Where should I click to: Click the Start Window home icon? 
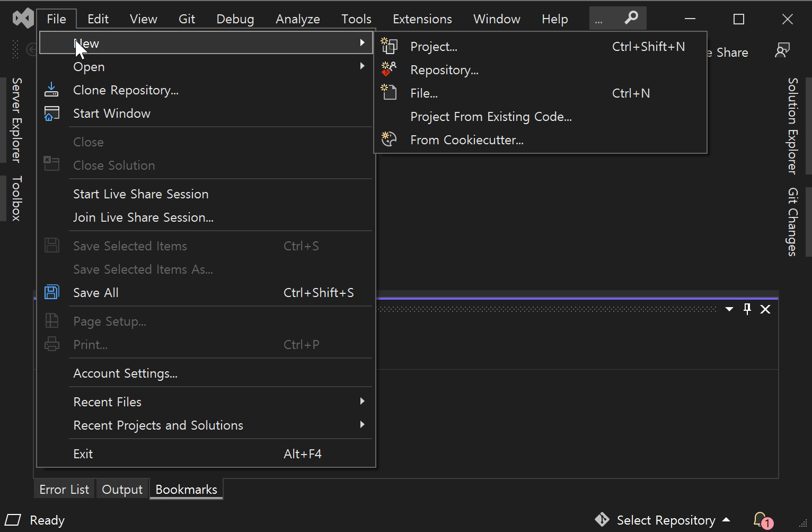[51, 113]
